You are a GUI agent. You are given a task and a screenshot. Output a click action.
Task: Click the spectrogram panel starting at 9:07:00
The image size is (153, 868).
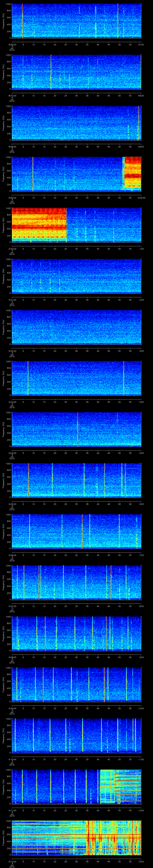click(76, 583)
